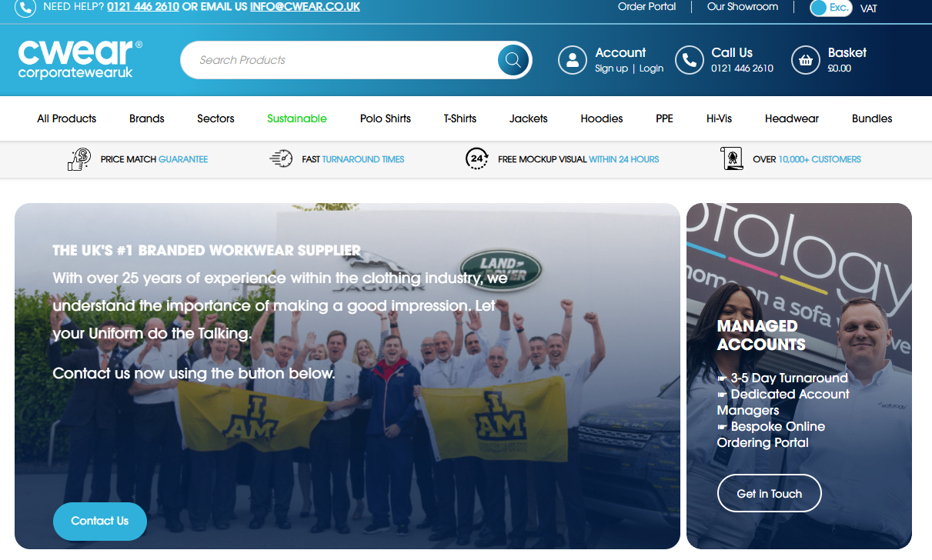Click into the Search Products field
The height and width of the screenshot is (560, 932).
[x=339, y=60]
